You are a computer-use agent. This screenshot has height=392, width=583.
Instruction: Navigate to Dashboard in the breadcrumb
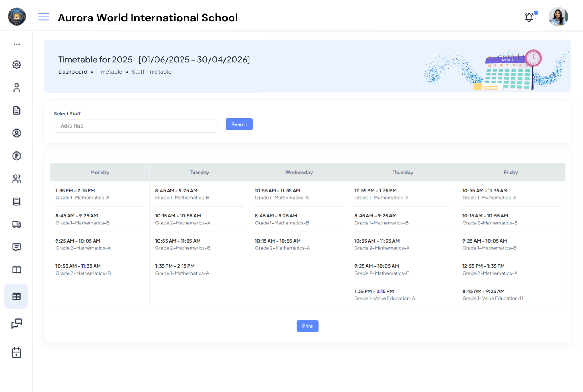tap(73, 72)
